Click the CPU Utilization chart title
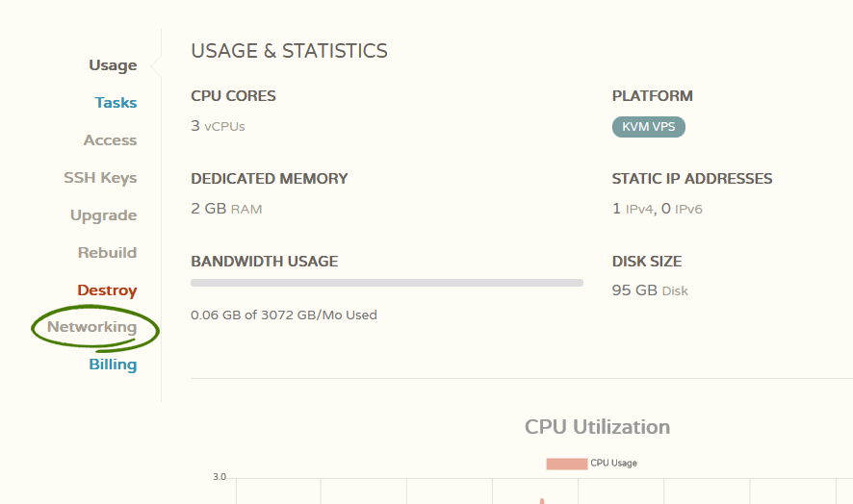The width and height of the screenshot is (853, 504). pyautogui.click(x=597, y=427)
